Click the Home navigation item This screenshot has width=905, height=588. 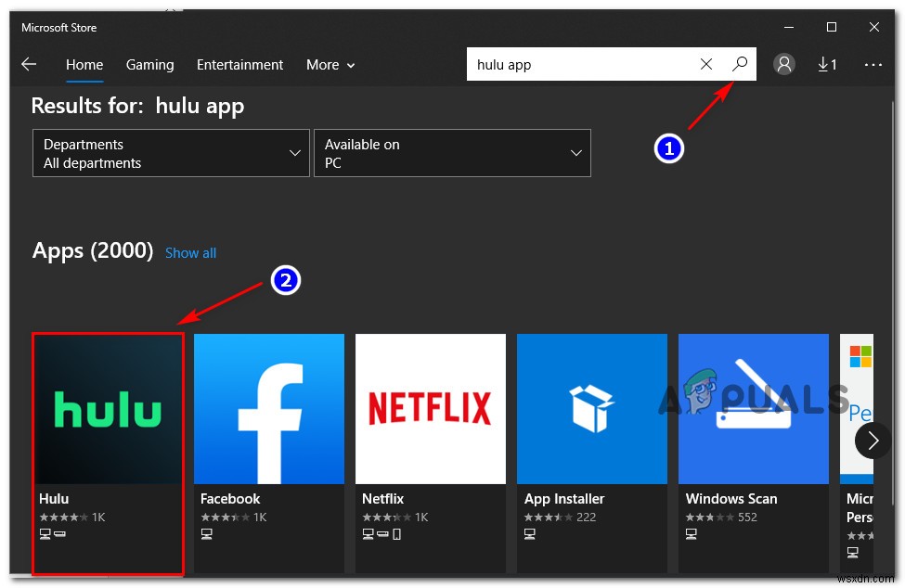coord(84,64)
